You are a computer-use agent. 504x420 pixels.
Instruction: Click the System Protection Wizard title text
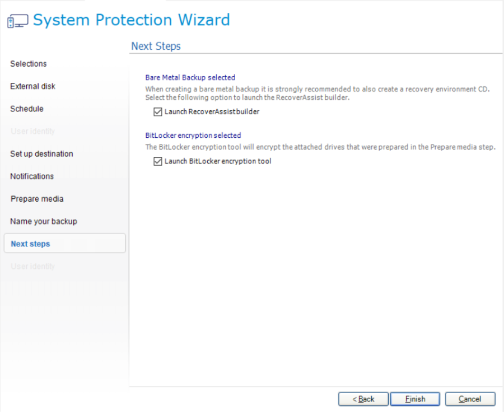point(131,20)
